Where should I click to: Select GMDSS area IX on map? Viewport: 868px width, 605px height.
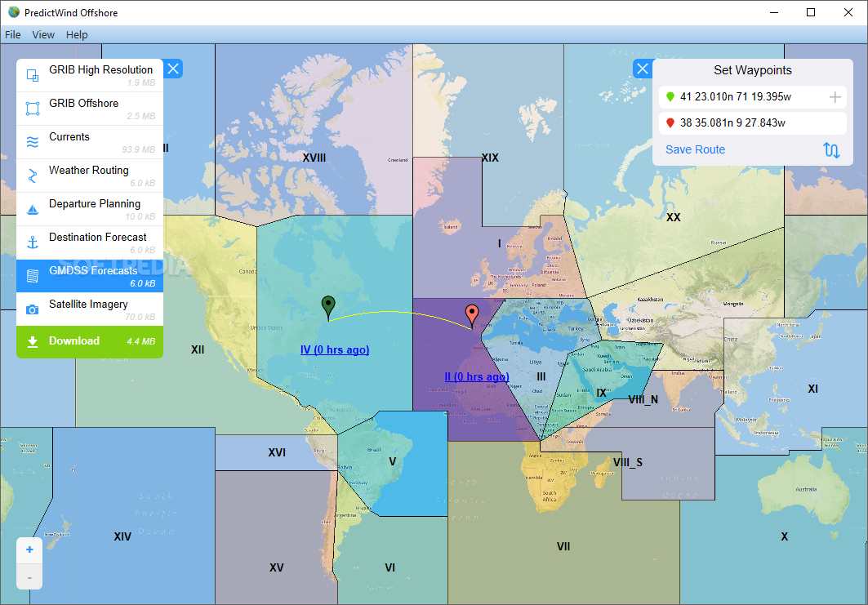pyautogui.click(x=601, y=393)
